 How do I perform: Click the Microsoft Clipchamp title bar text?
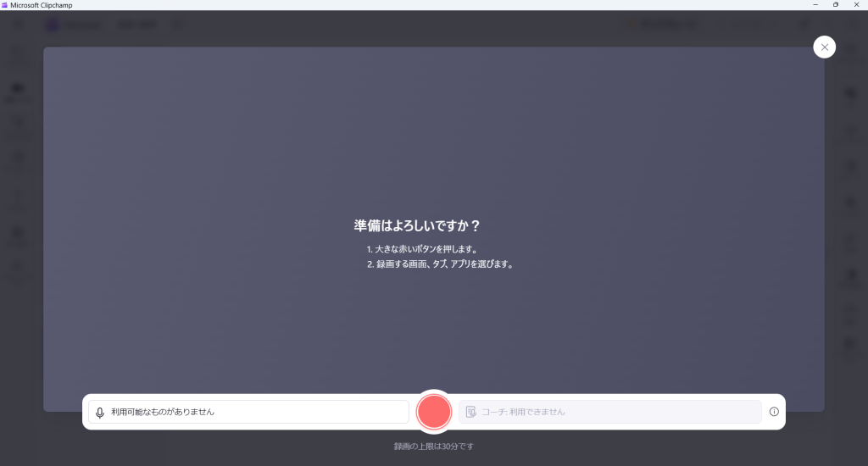tap(42, 5)
